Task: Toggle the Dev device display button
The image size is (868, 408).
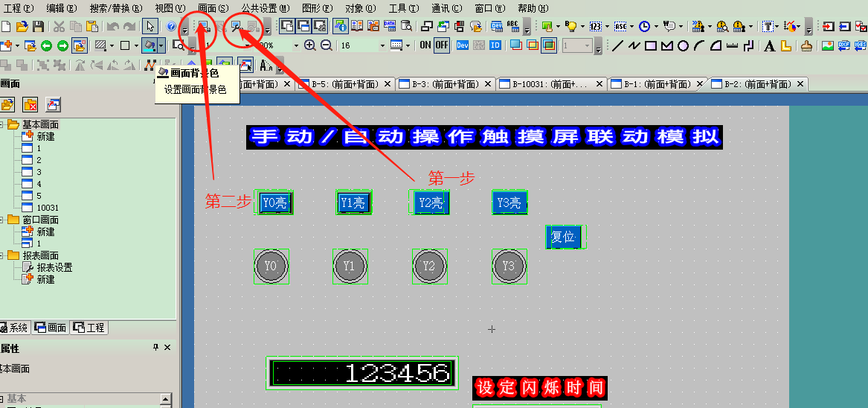Action: (462, 45)
